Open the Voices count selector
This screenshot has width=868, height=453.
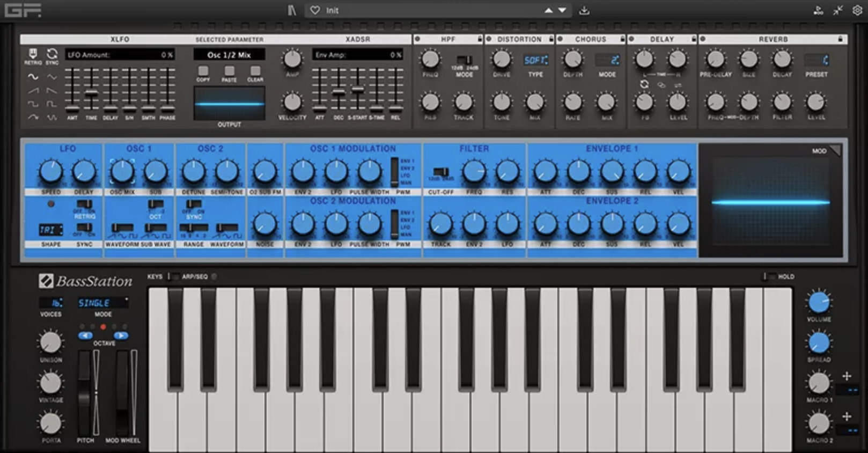[x=51, y=303]
